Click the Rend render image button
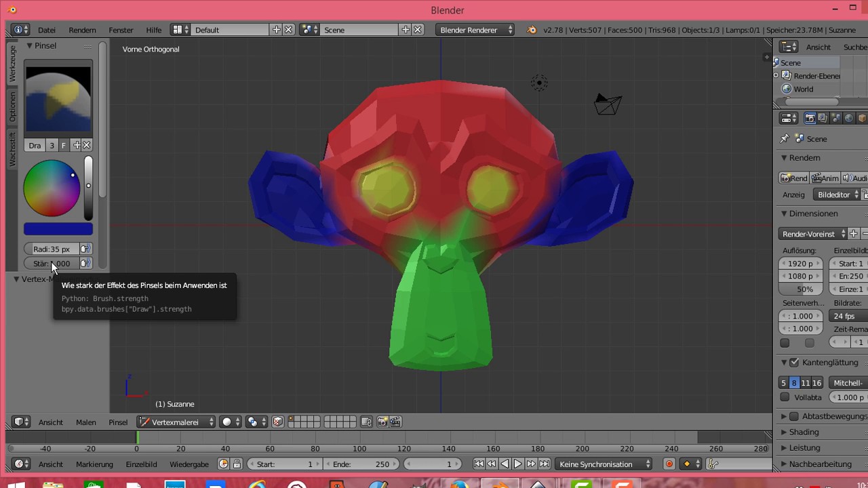Image resolution: width=868 pixels, height=488 pixels. (x=793, y=178)
